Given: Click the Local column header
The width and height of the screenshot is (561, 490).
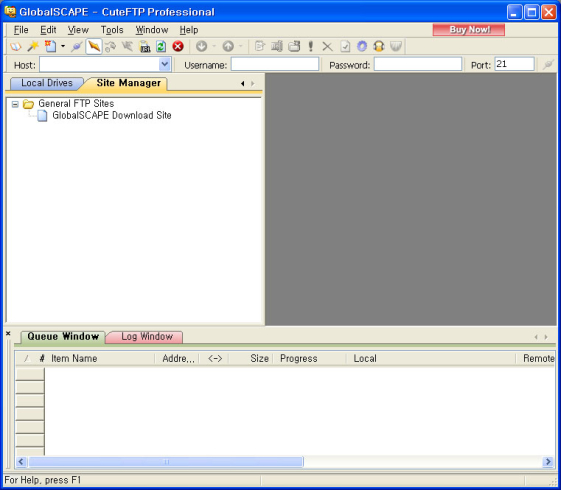Looking at the screenshot, I should pos(431,358).
